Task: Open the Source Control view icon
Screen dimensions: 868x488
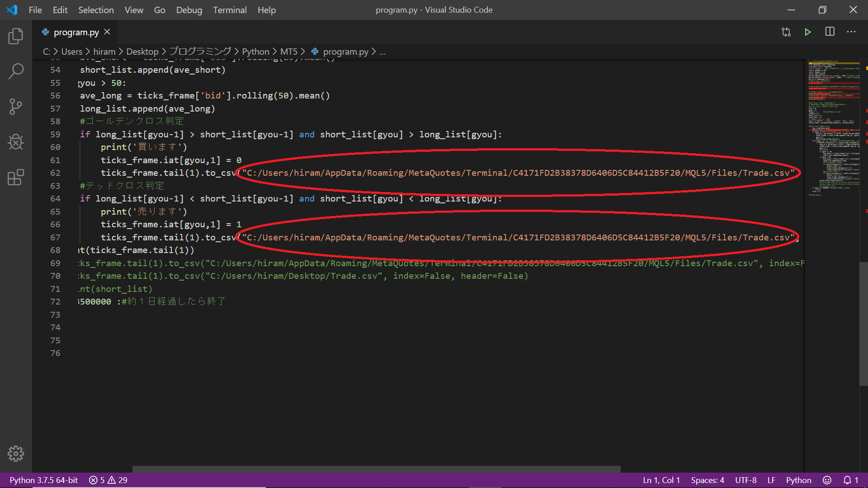Action: pos(16,107)
